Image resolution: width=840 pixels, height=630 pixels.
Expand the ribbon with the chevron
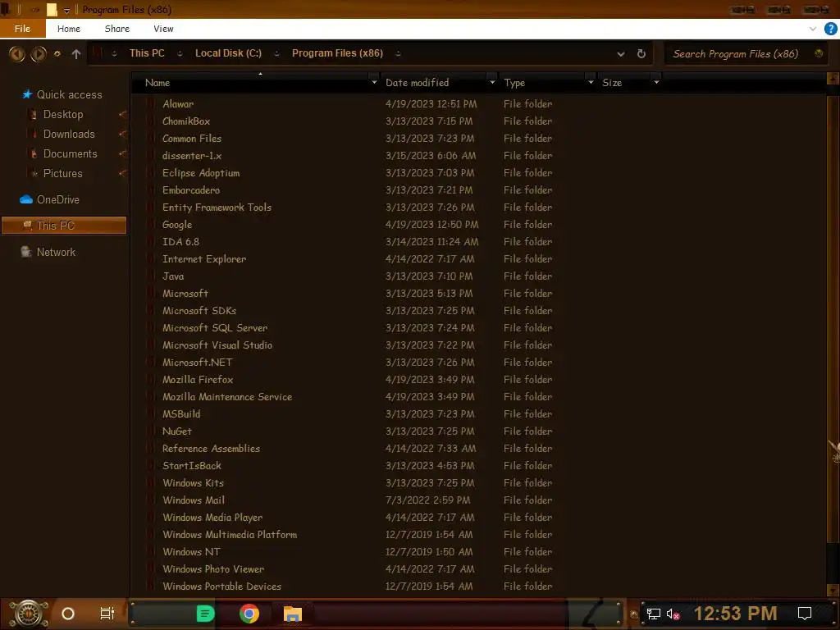pyautogui.click(x=813, y=29)
